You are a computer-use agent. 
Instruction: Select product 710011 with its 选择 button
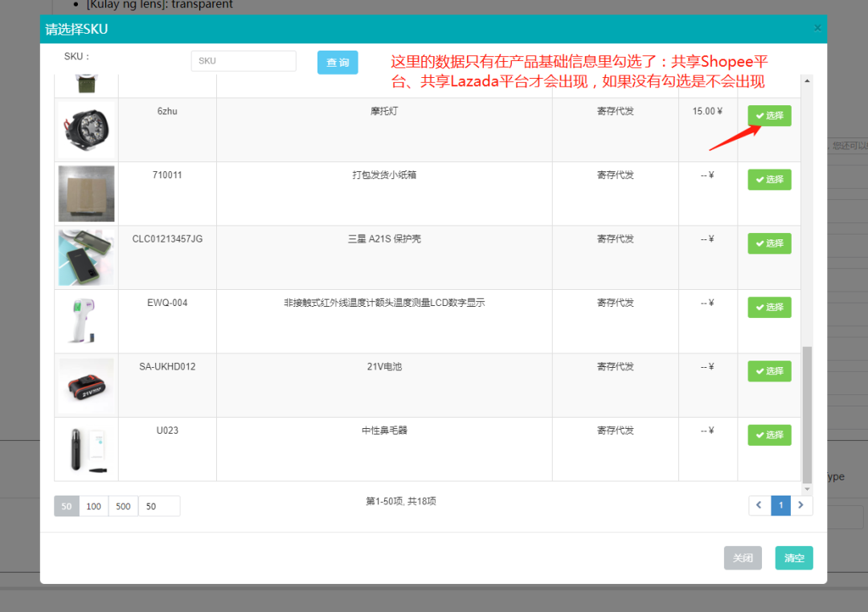[x=769, y=179]
